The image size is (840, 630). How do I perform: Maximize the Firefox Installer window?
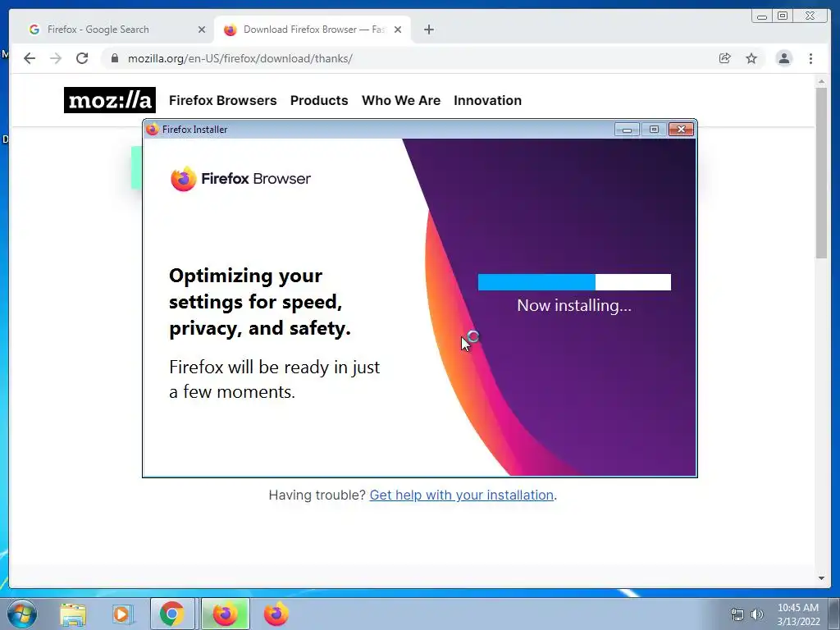click(x=654, y=129)
